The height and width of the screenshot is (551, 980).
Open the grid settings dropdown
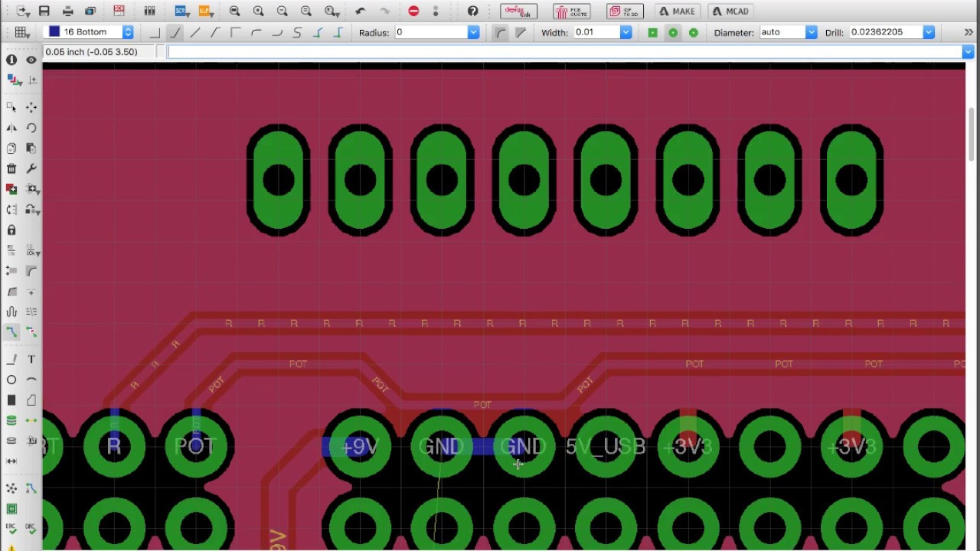point(22,32)
